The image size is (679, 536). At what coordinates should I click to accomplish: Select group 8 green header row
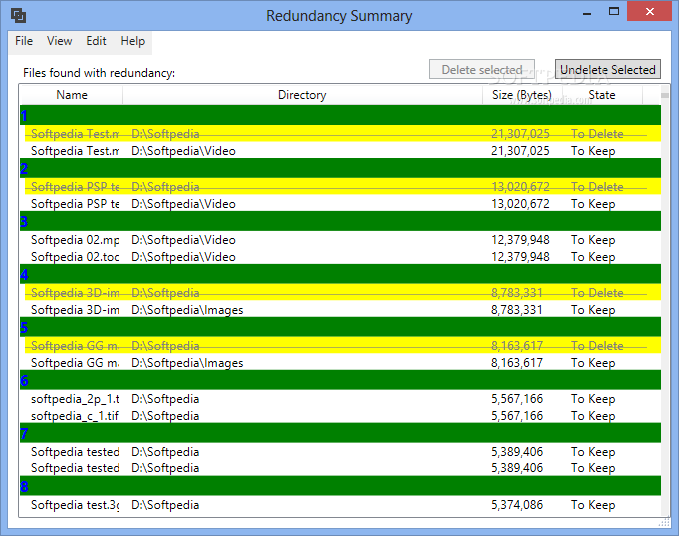pos(340,486)
